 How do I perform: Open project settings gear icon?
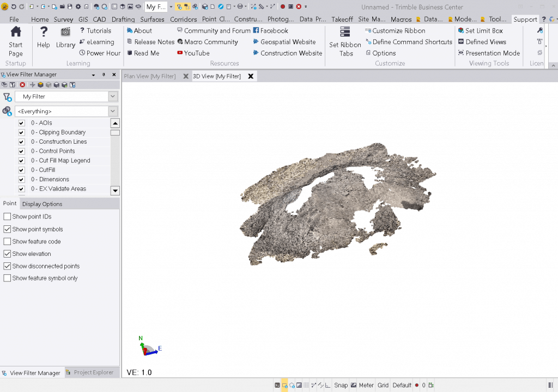pyautogui.click(x=78, y=7)
